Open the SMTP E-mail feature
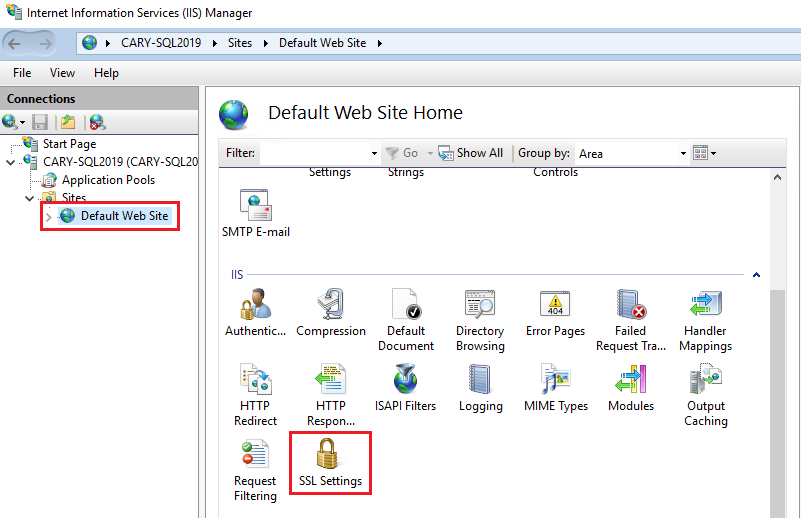801x518 pixels. [256, 213]
